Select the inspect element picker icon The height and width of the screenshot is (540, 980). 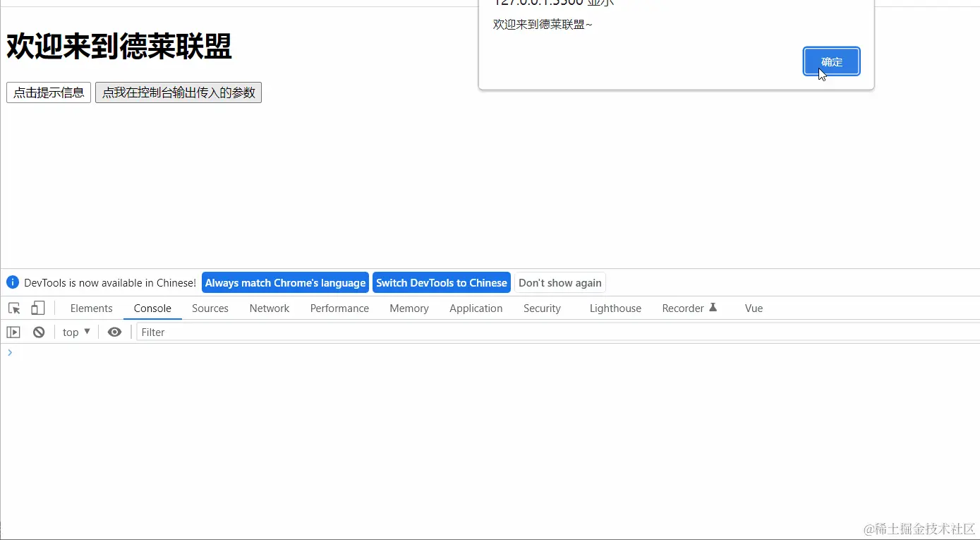click(14, 308)
